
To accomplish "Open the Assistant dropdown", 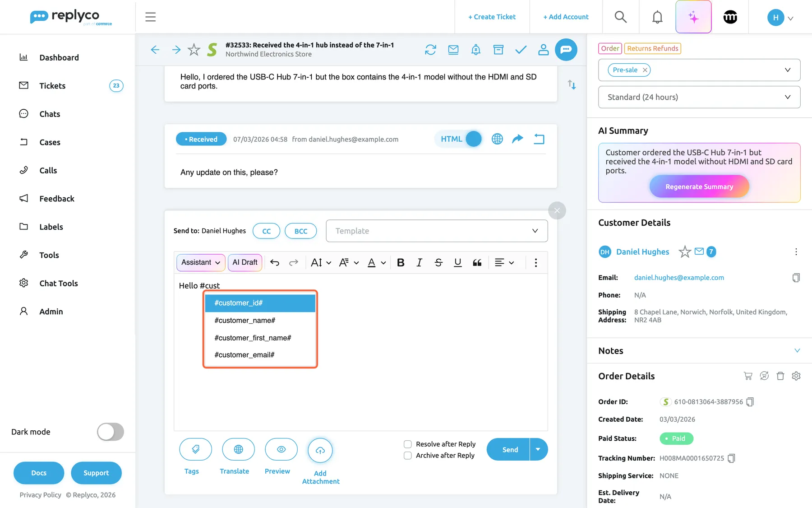I will pyautogui.click(x=201, y=262).
